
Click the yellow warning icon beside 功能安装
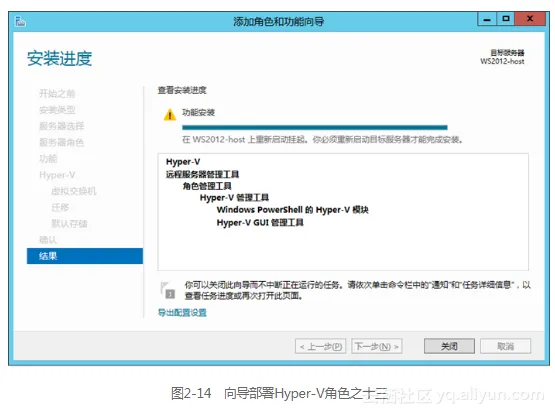click(x=170, y=114)
